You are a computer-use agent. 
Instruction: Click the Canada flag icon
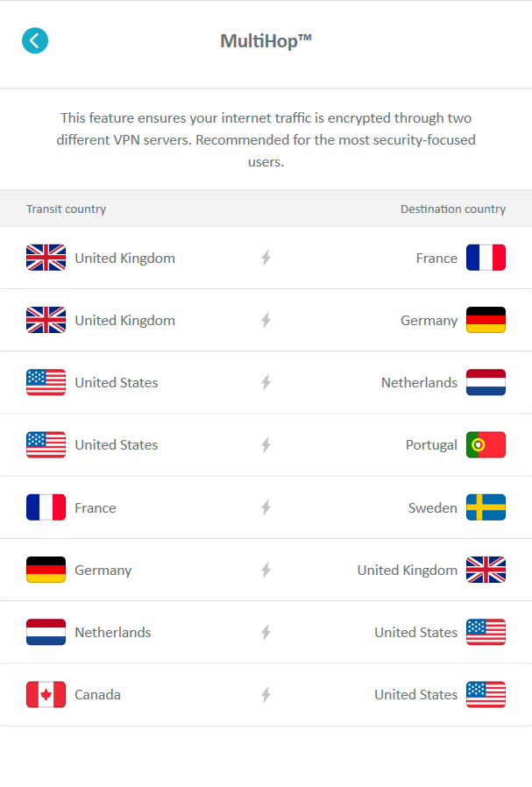pos(46,694)
